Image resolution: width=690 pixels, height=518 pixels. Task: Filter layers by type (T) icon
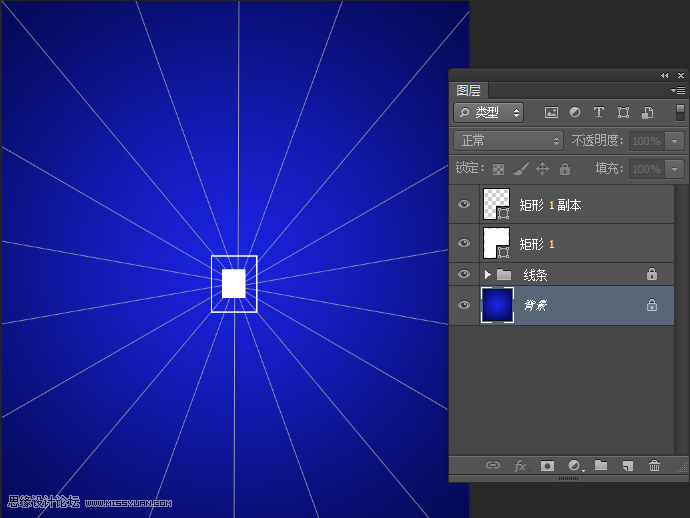pos(598,112)
